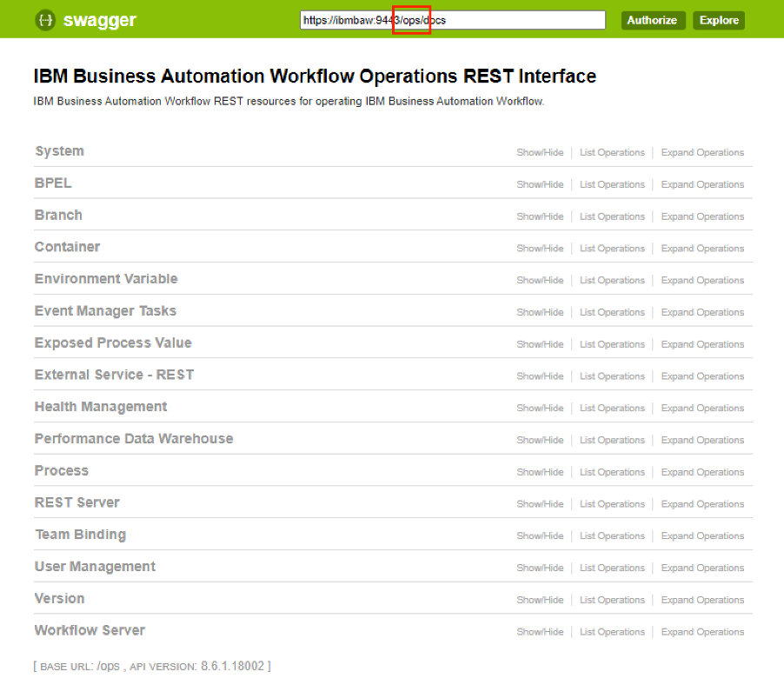The height and width of the screenshot is (685, 784).
Task: List Operations for Version
Action: point(613,600)
